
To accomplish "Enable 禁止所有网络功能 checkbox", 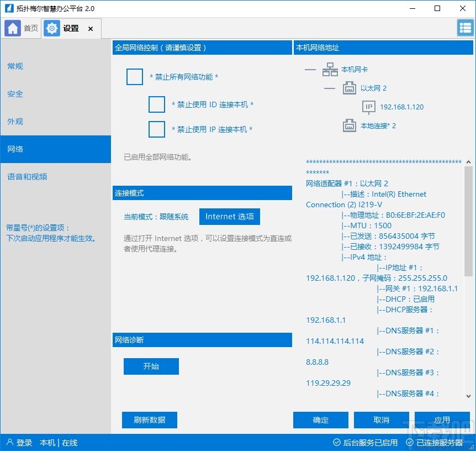I will (134, 77).
